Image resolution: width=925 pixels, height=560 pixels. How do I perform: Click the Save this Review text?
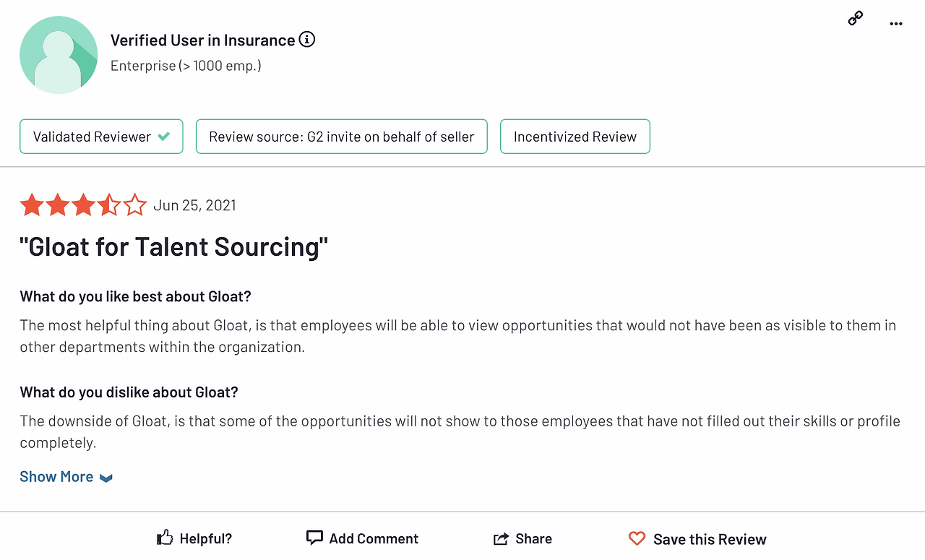click(x=710, y=539)
